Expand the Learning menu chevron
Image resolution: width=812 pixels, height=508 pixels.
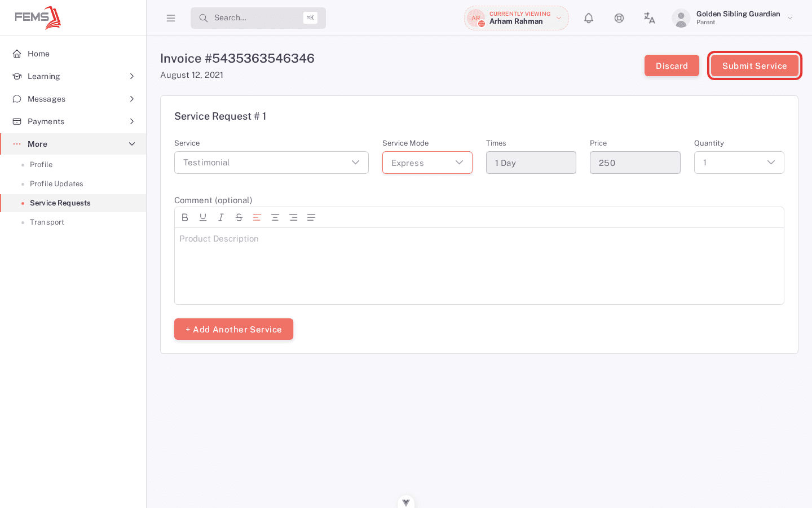132,76
